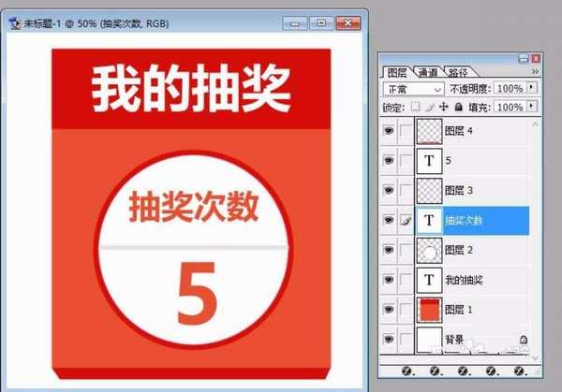Image resolution: width=562 pixels, height=392 pixels.
Task: Click the lock icon on 背景 layer
Action: [524, 339]
